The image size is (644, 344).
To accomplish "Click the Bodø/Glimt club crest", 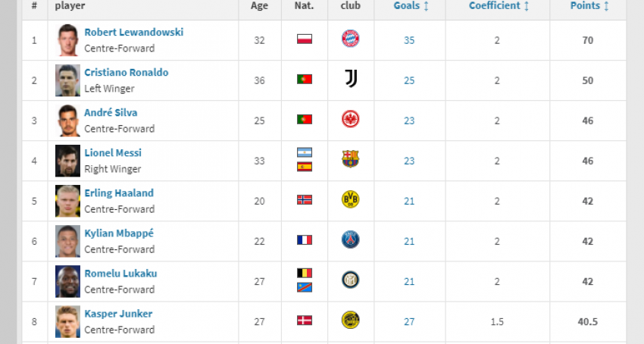I will [x=350, y=321].
